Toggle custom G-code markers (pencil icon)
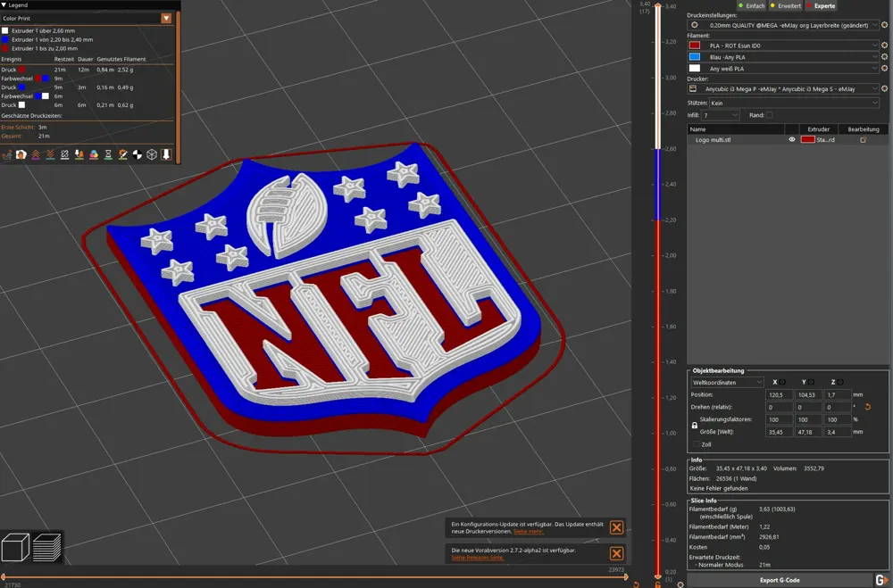Image resolution: width=893 pixels, height=588 pixels. coord(123,154)
